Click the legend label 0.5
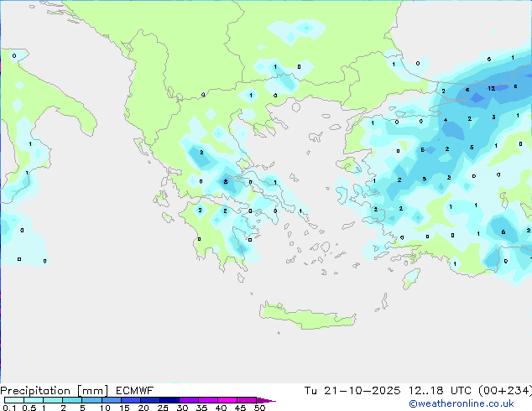The height and width of the screenshot is (411, 532). tap(29, 408)
